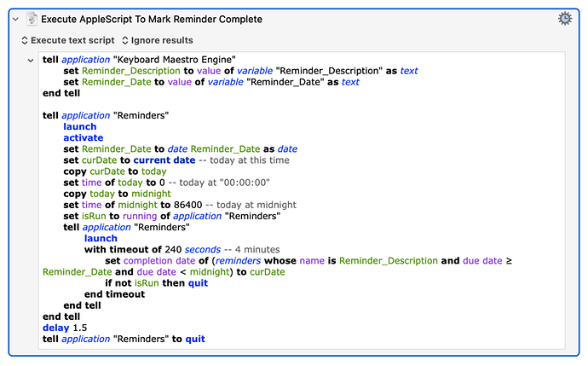Click the "end timeout" line
Screen dimensions: 588x366
point(114,293)
